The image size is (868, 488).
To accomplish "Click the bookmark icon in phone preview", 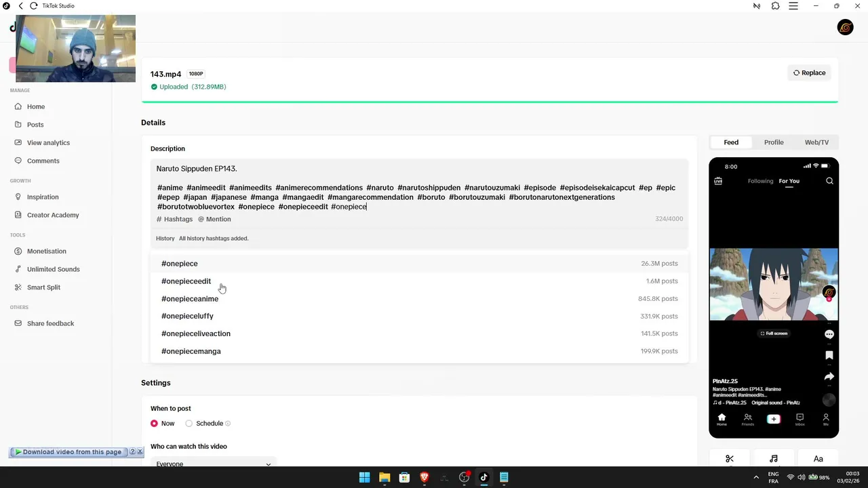I will point(829,355).
